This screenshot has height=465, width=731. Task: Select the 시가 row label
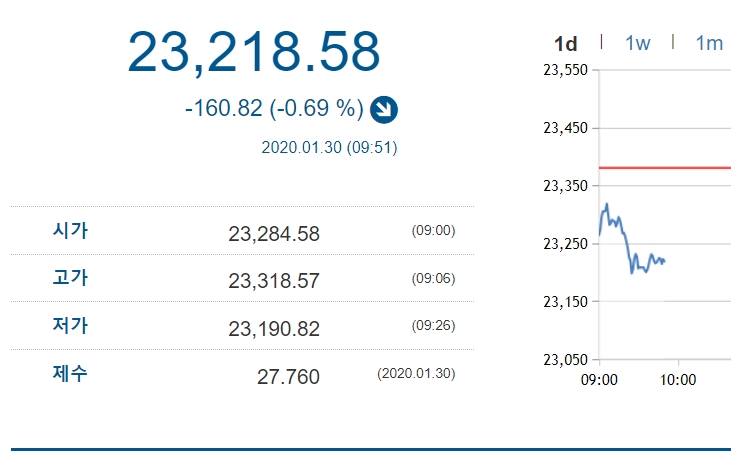(x=70, y=231)
